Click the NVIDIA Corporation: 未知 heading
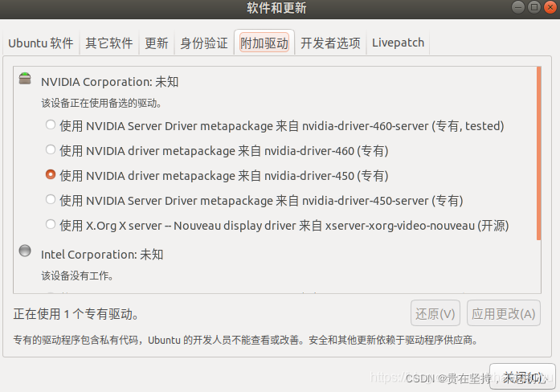Image resolution: width=560 pixels, height=392 pixels. tap(109, 82)
